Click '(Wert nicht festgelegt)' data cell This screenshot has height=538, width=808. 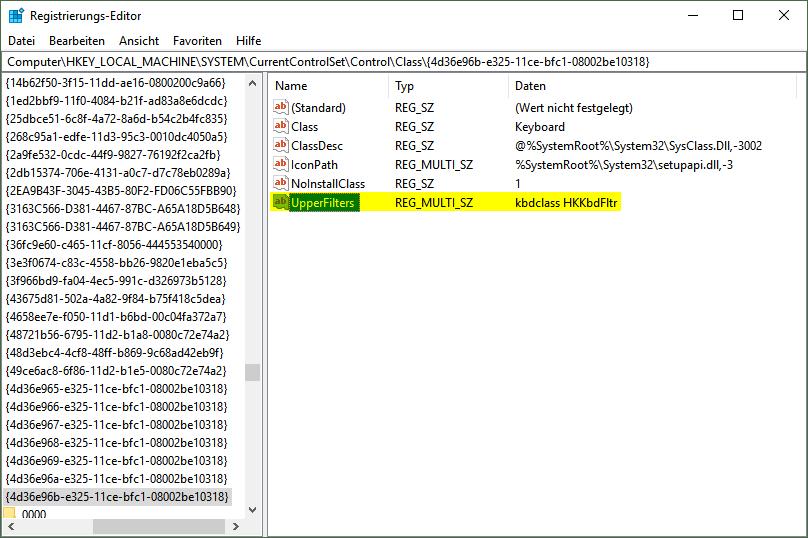click(x=574, y=108)
